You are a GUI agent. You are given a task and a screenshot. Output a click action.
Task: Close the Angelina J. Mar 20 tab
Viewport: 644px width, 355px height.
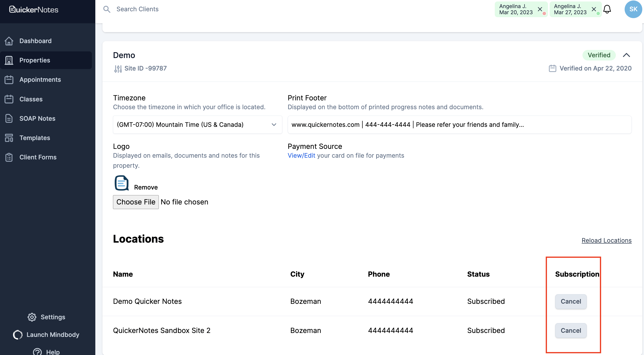540,9
